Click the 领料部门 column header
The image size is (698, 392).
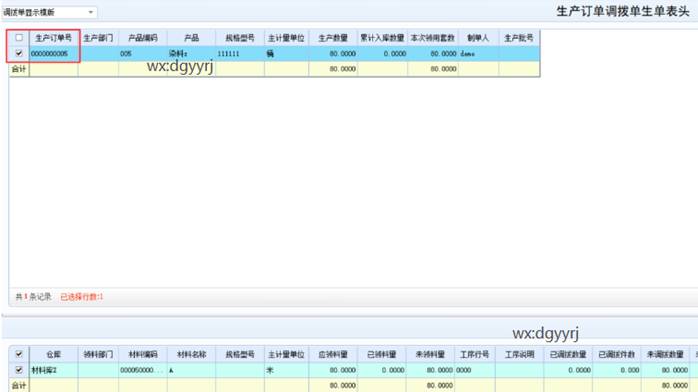[98, 355]
